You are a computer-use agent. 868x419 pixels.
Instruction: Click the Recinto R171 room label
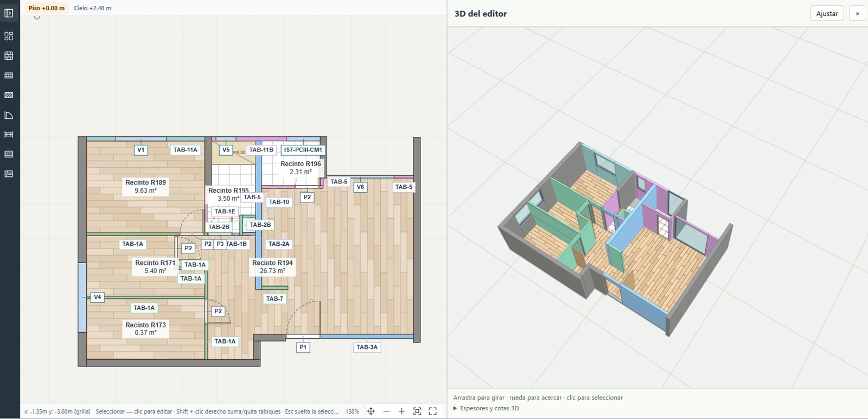point(155,266)
